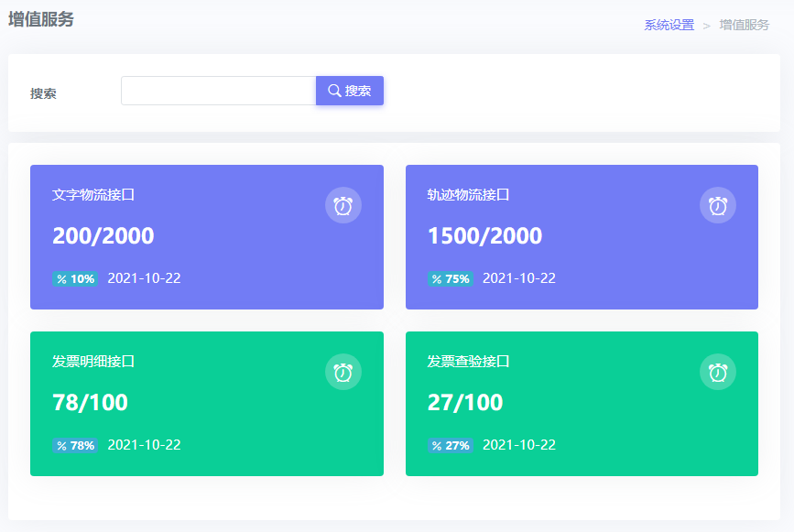Click the 78% percentage badge
This screenshot has height=532, width=794.
[75, 445]
